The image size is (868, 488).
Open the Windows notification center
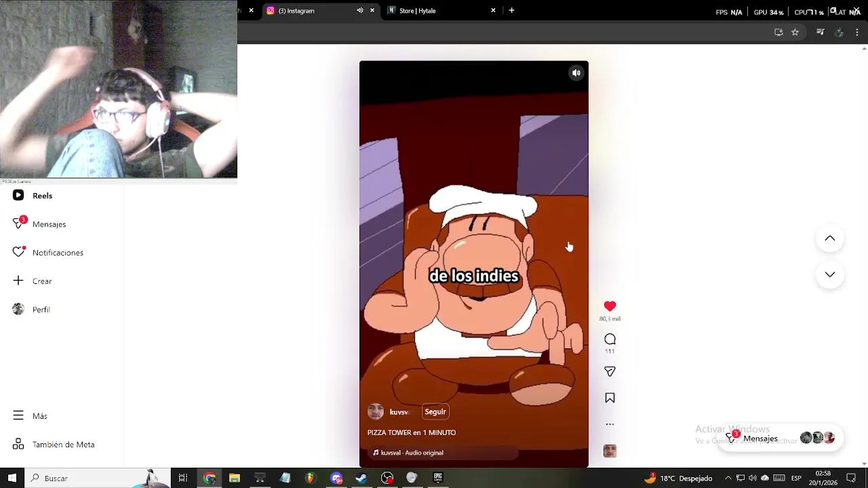coord(851,478)
